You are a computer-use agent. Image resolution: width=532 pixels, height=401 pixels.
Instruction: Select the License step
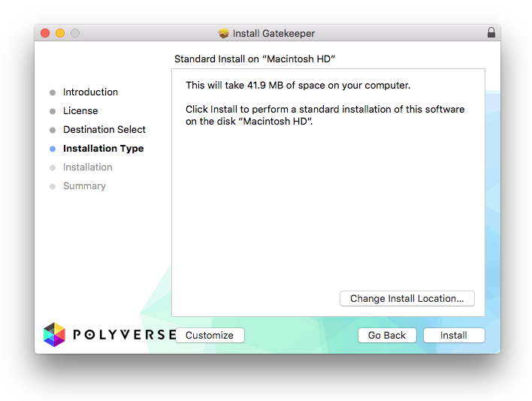[x=80, y=111]
